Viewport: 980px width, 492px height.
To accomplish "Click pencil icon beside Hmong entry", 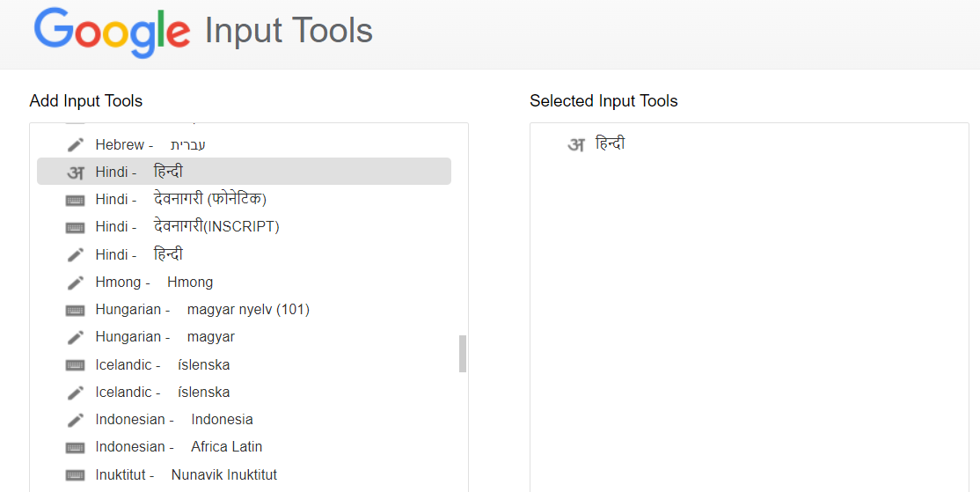I will pos(75,283).
